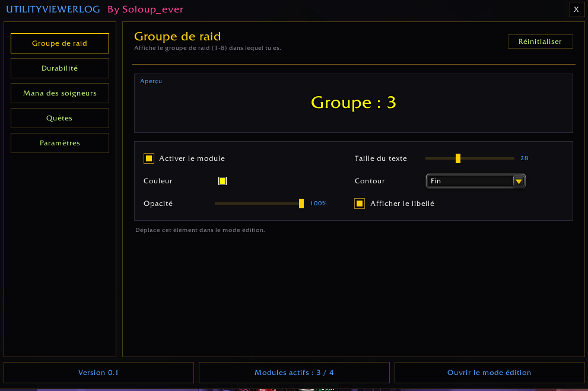The height and width of the screenshot is (391, 588).
Task: Click the Opacité label
Action: click(x=158, y=203)
